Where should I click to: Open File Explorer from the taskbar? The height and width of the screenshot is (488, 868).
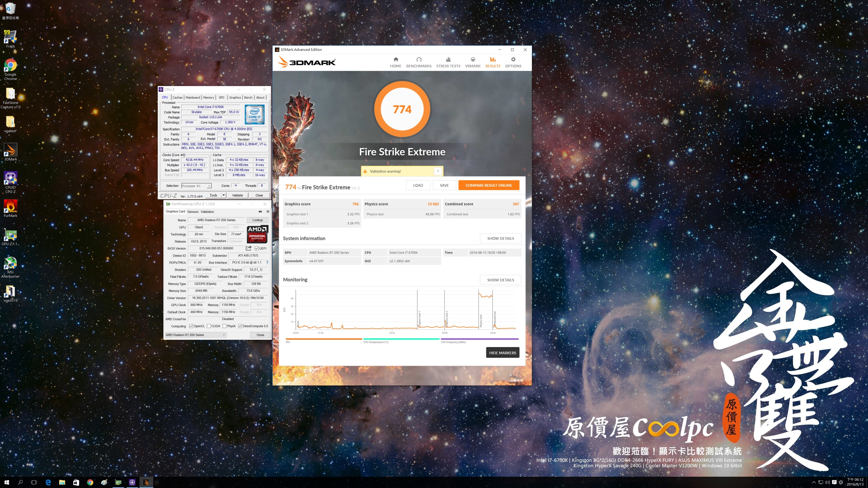click(62, 482)
